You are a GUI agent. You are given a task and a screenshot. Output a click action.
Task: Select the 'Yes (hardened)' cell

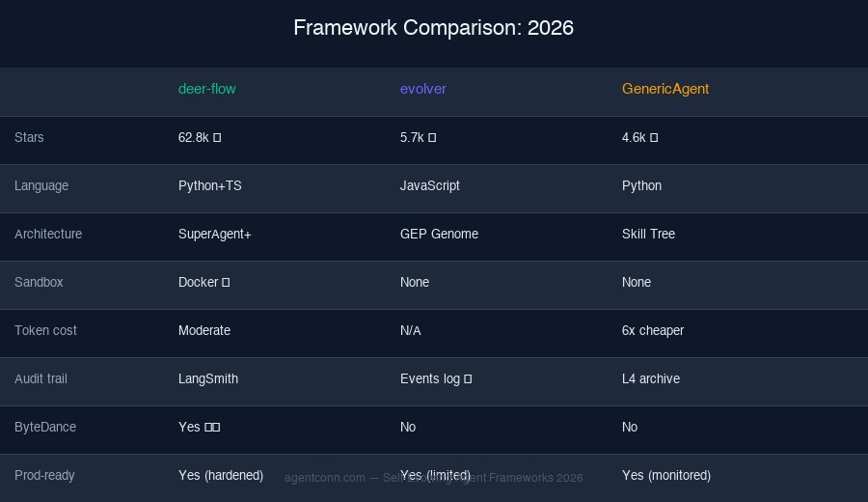pyautogui.click(x=221, y=475)
